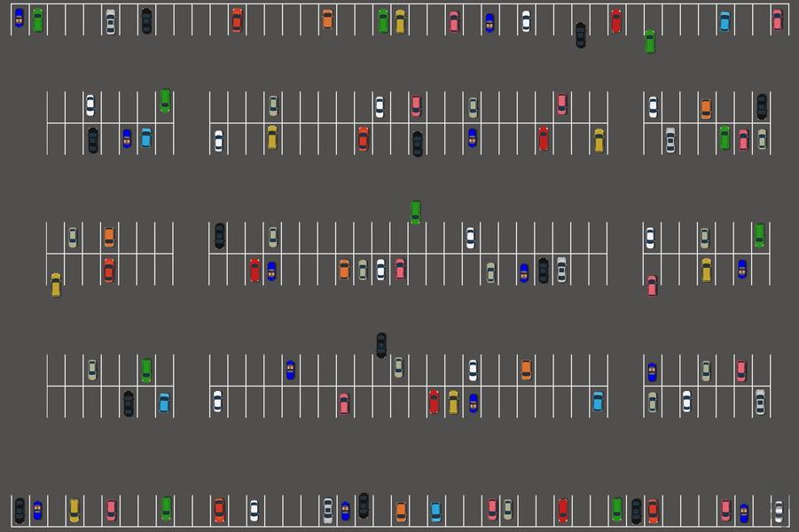The image size is (799, 532).
Task: Click the green car leaving the top row
Action: [649, 41]
